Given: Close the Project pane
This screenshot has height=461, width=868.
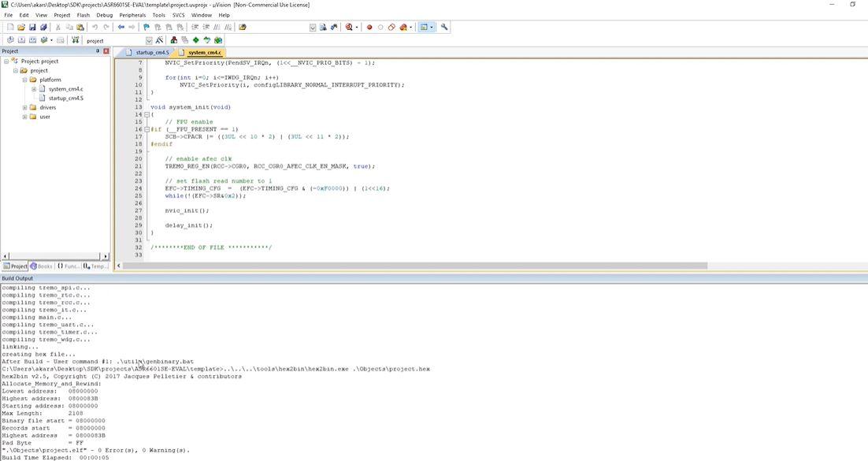Looking at the screenshot, I should [106, 51].
